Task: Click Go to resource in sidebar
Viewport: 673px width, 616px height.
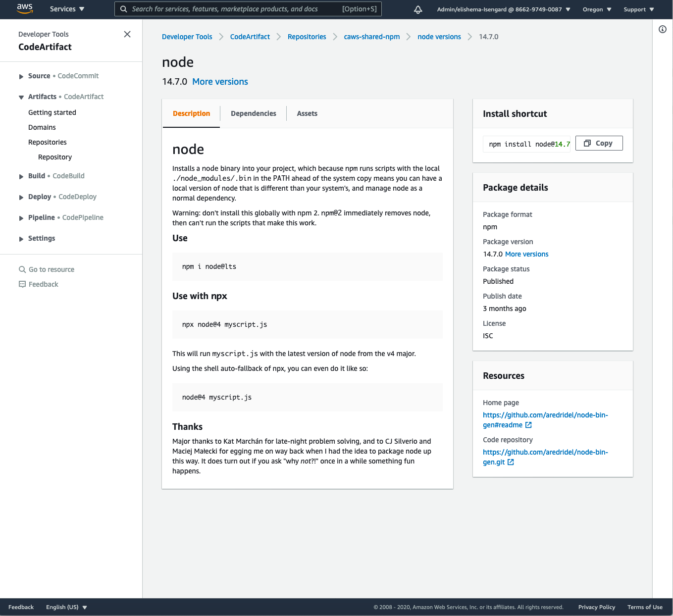Action: click(52, 269)
